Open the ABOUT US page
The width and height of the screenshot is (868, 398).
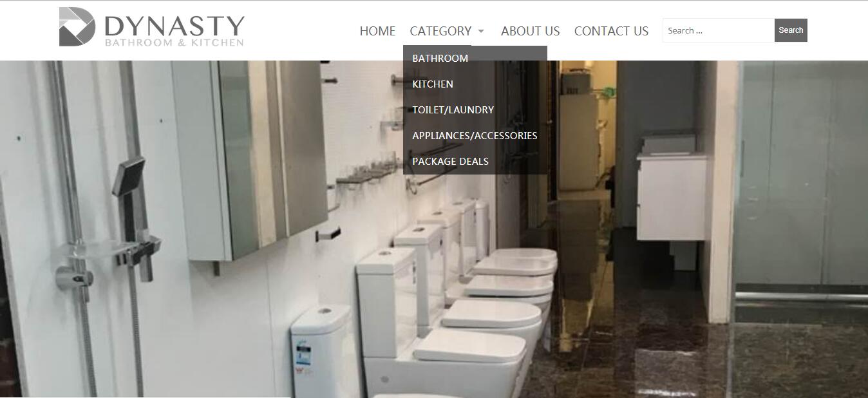tap(530, 31)
